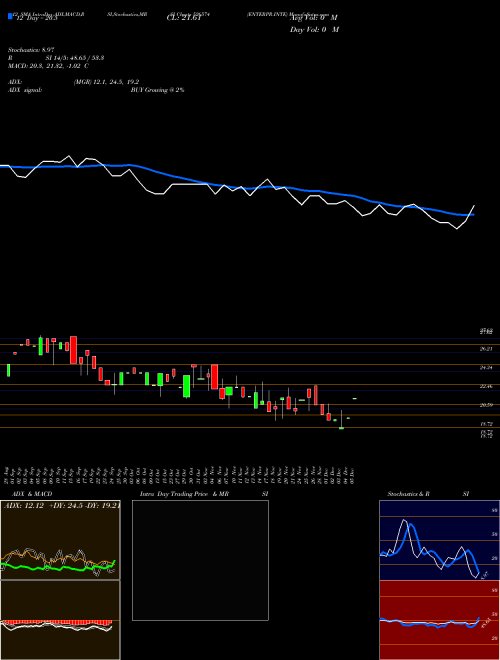
Task: Click the "Day Vol: 0 M" label
Action: point(314,29)
